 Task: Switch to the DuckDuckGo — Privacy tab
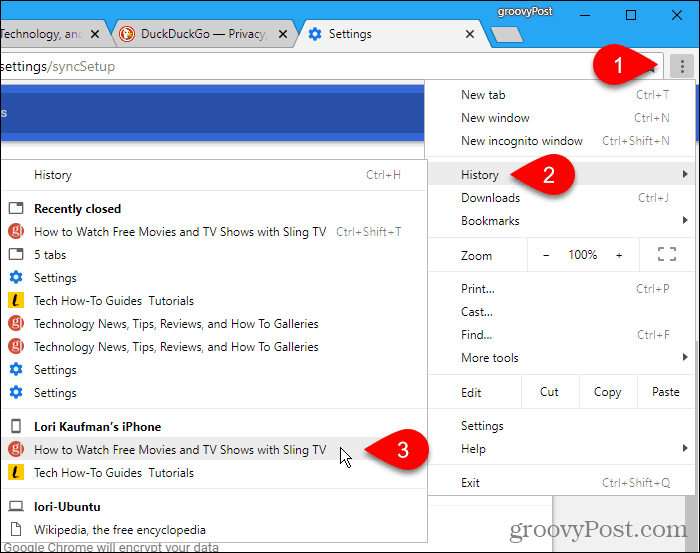point(203,34)
